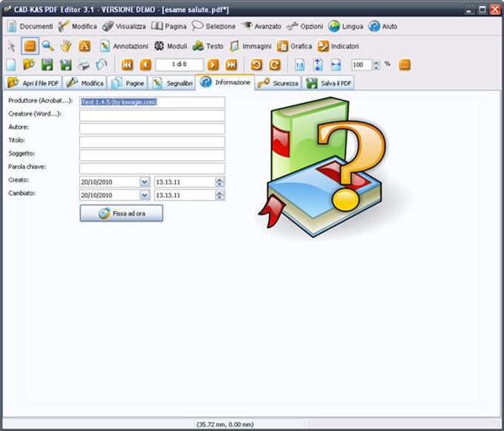Switch to the Pagine tab

coord(127,83)
